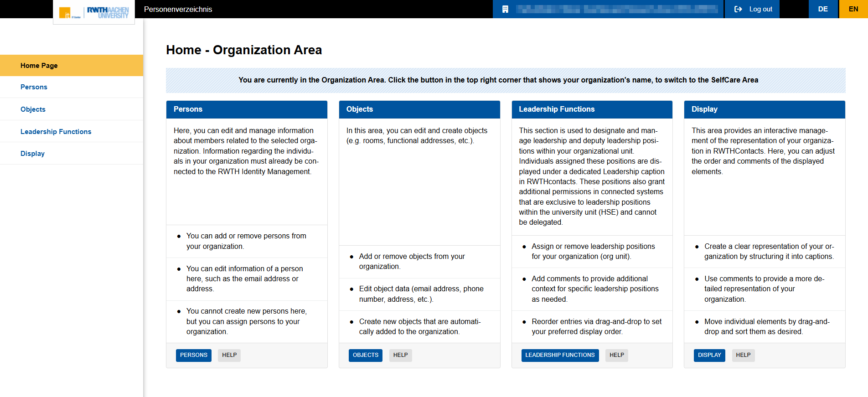Click the Leadership Functions card header
The image size is (868, 397).
tap(592, 109)
